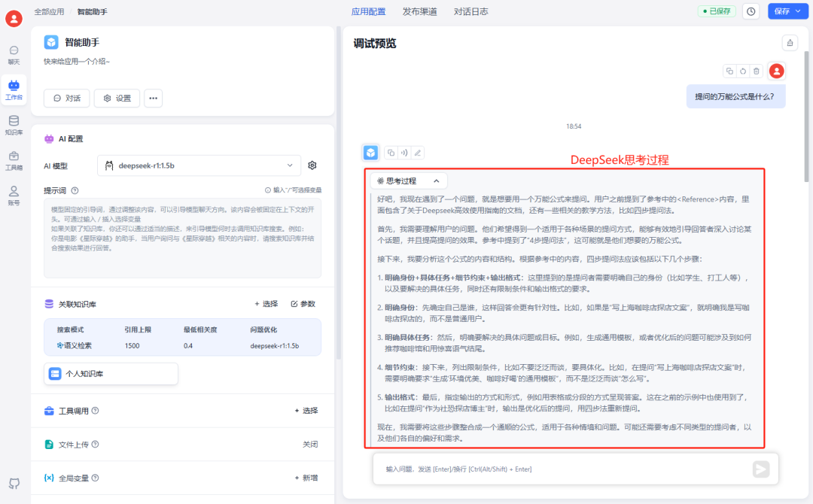Click 选择 beside 工具调用
This screenshot has height=504, width=813.
coord(306,410)
